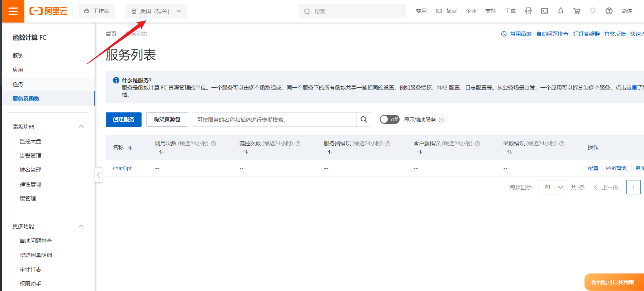This screenshot has width=644, height=291.
Task: Open the chatGpt service link
Action: (x=122, y=168)
